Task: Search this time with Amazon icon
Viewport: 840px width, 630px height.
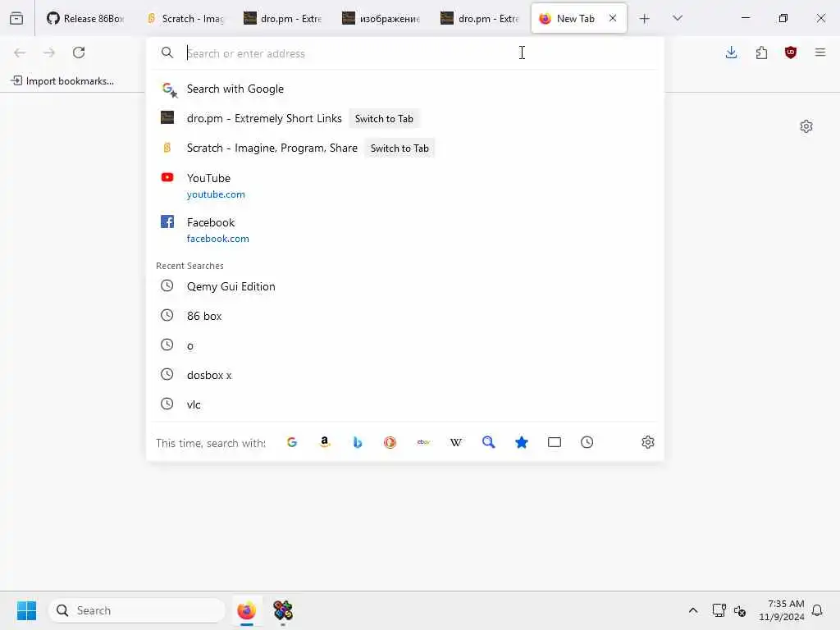Action: coord(325,442)
